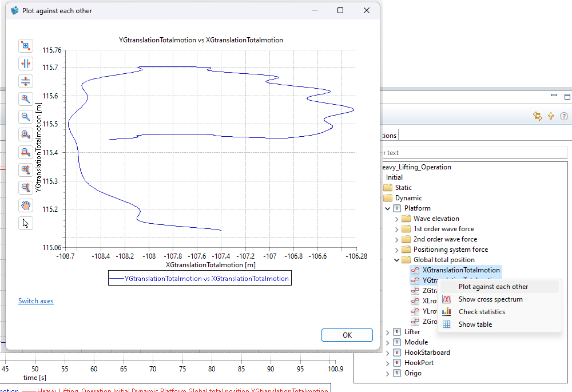This screenshot has width=572, height=392.
Task: Activate the hand pan tool
Action: point(26,205)
